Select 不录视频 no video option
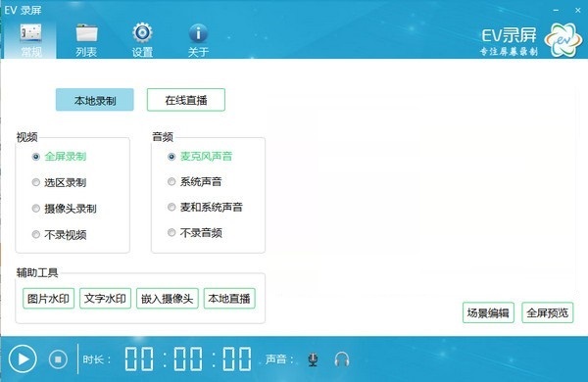 pyautogui.click(x=59, y=235)
